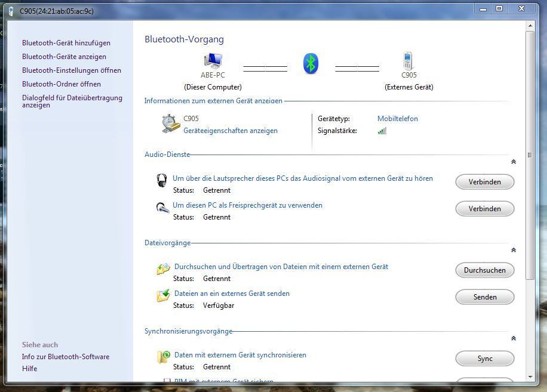Click the Verfügbar status text
Viewport: 547px width, 392px height.
tap(219, 305)
